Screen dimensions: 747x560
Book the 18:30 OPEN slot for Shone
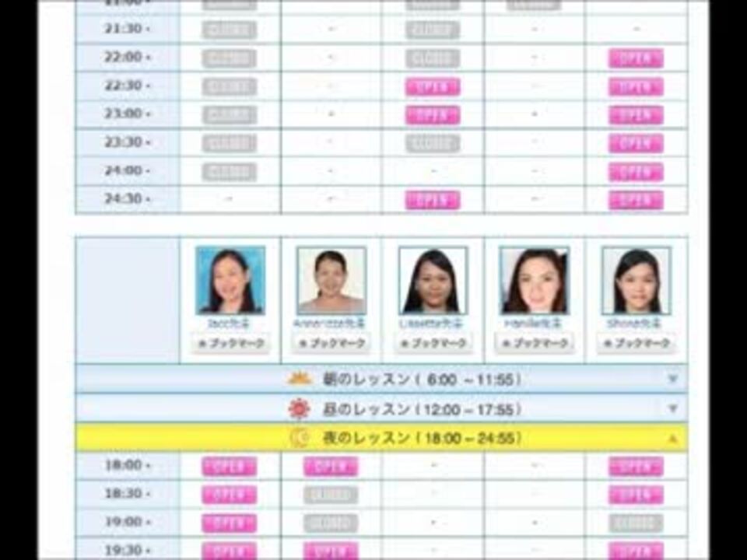click(636, 495)
